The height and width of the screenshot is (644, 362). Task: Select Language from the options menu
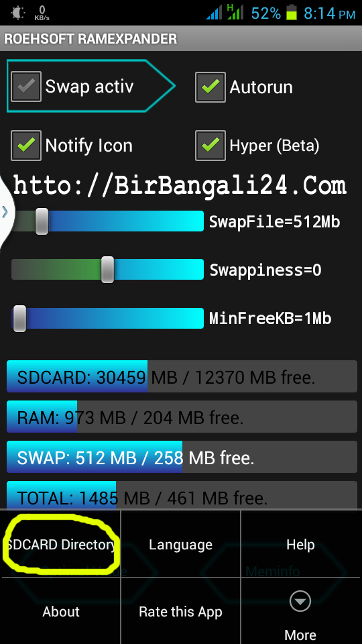(180, 544)
